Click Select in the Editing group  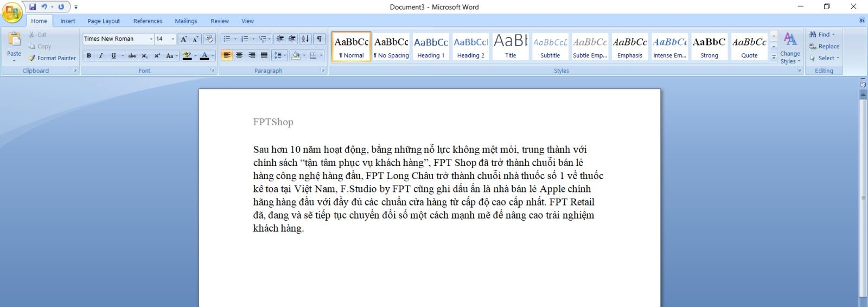824,58
